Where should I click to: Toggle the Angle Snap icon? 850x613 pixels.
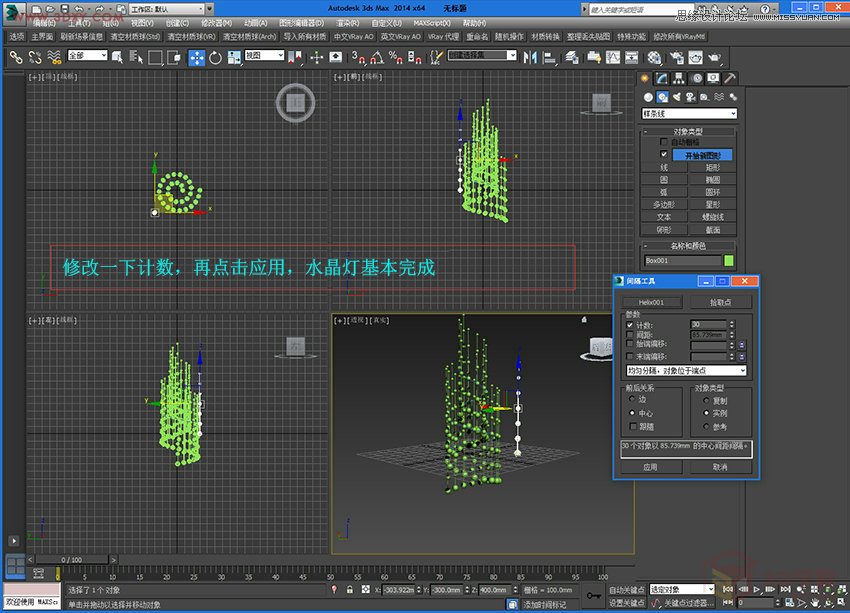[377, 57]
